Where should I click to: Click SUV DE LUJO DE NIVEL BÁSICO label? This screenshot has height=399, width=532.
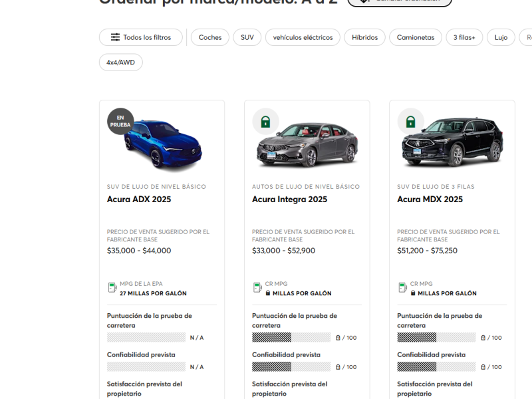156,187
